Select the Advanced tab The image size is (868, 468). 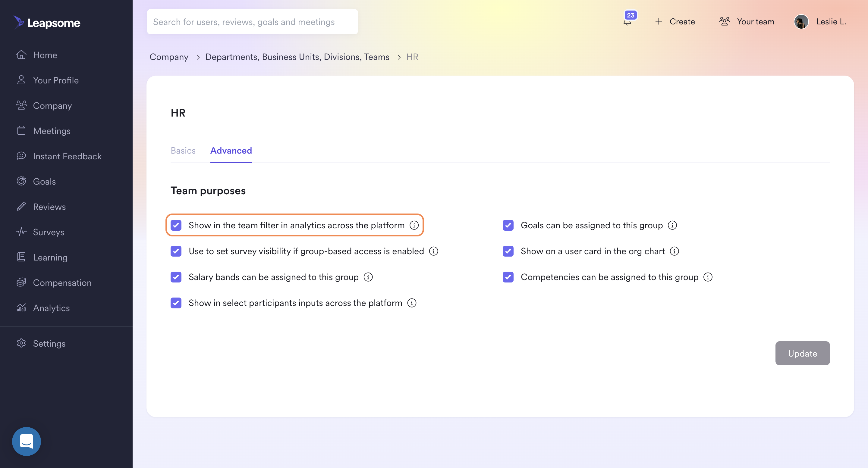231,151
